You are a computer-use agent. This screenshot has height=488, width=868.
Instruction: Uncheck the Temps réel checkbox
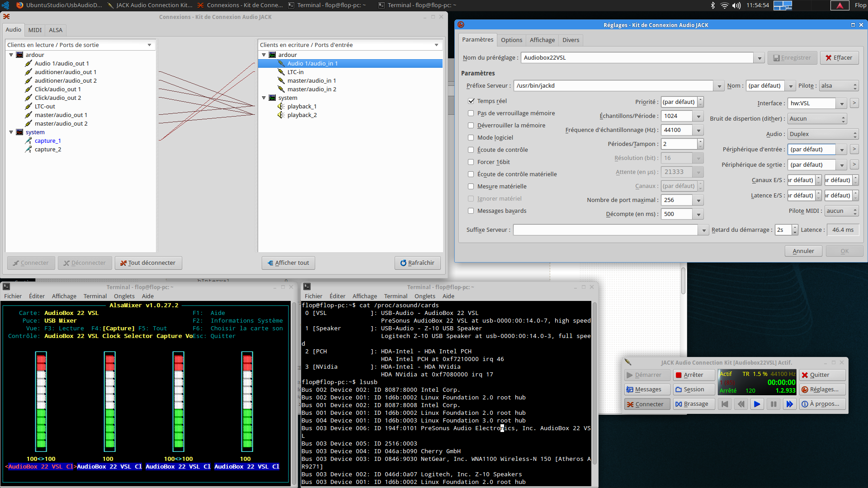pos(471,101)
